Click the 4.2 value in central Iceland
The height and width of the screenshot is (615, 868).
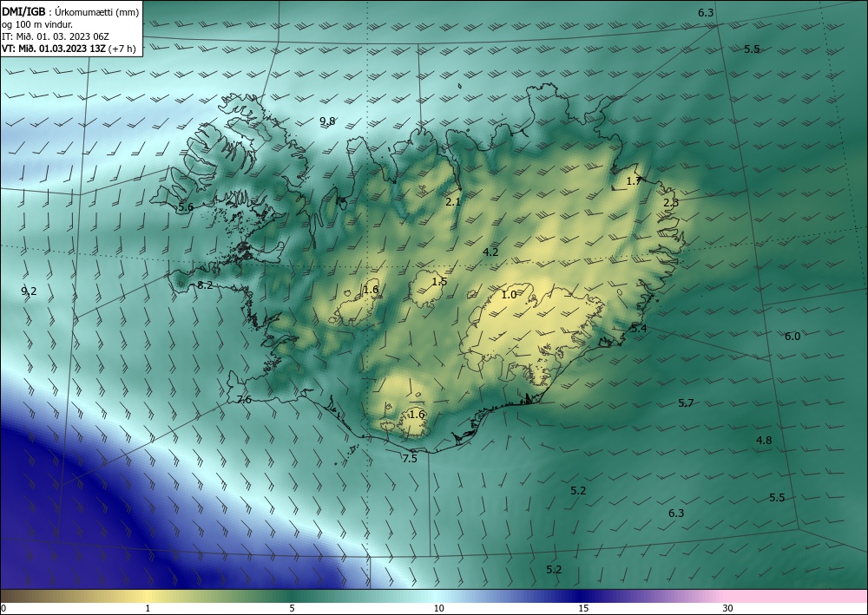[x=490, y=252]
